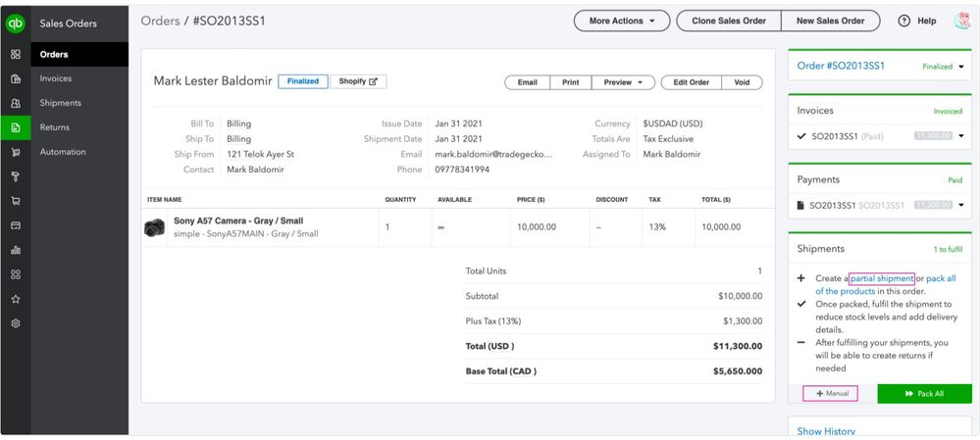
Task: Expand the invoice SO2013SS1 dropdown arrow
Action: click(x=960, y=135)
